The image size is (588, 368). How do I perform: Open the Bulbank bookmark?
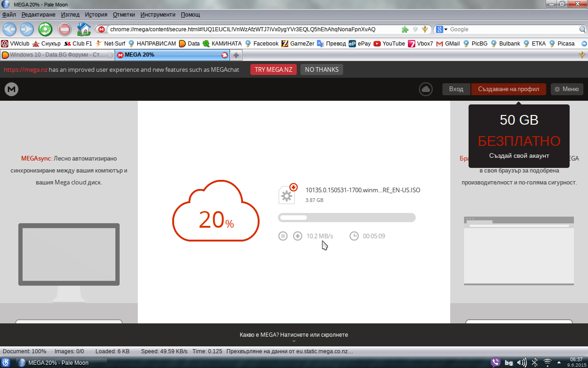click(505, 44)
